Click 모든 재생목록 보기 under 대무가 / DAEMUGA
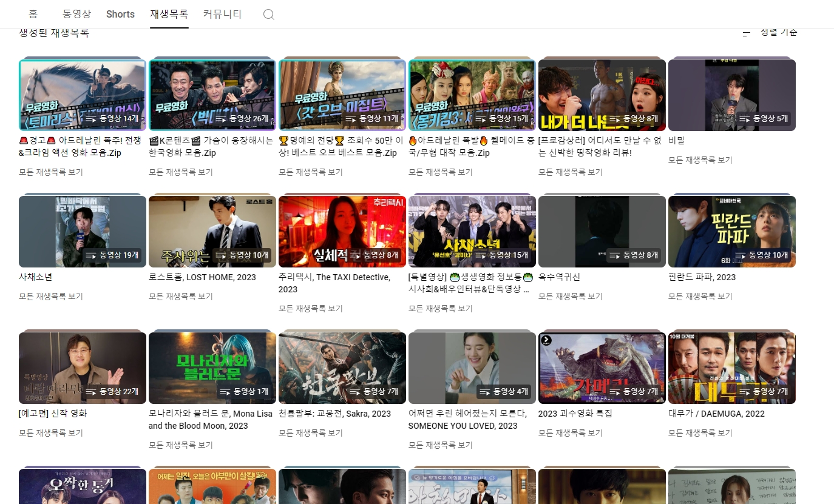This screenshot has height=504, width=834. point(700,433)
